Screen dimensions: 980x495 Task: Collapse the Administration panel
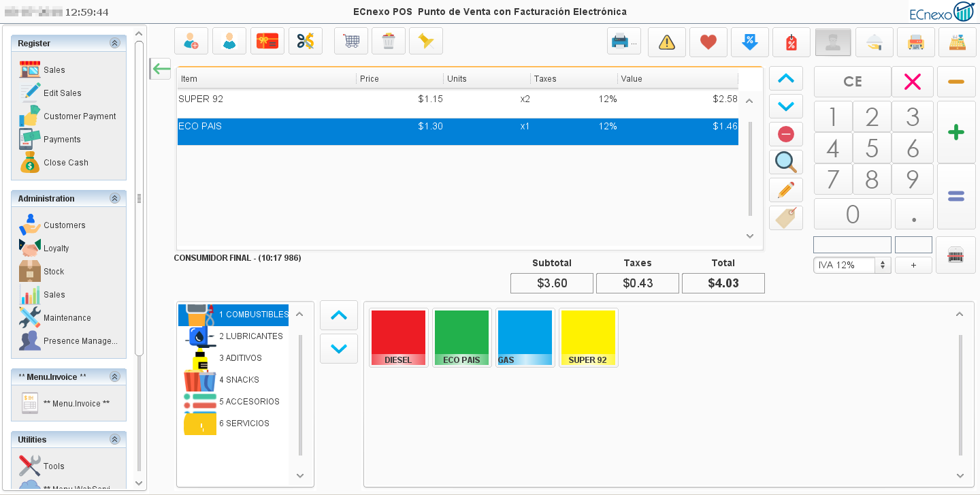(x=114, y=198)
